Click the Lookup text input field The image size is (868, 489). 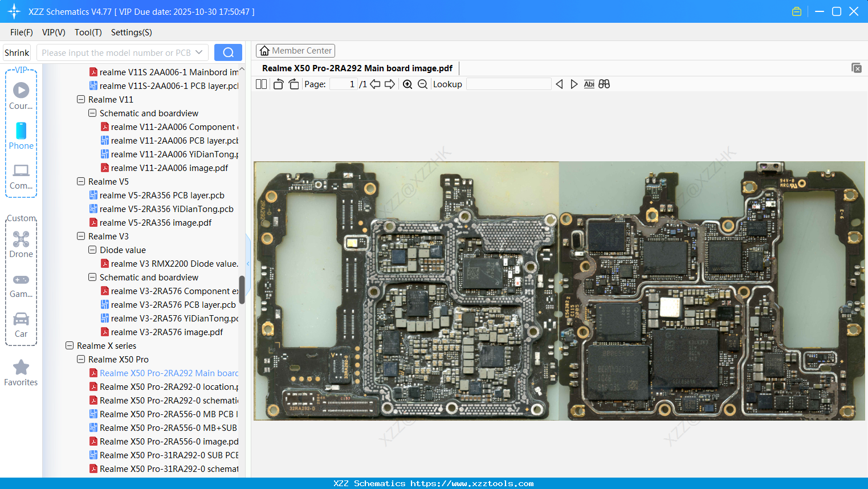pyautogui.click(x=508, y=84)
